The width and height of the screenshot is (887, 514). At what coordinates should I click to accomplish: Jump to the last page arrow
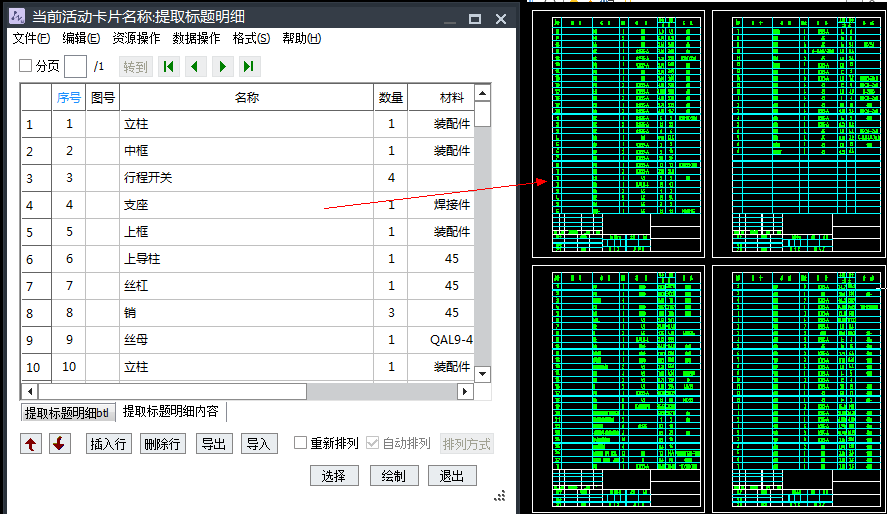[x=248, y=67]
